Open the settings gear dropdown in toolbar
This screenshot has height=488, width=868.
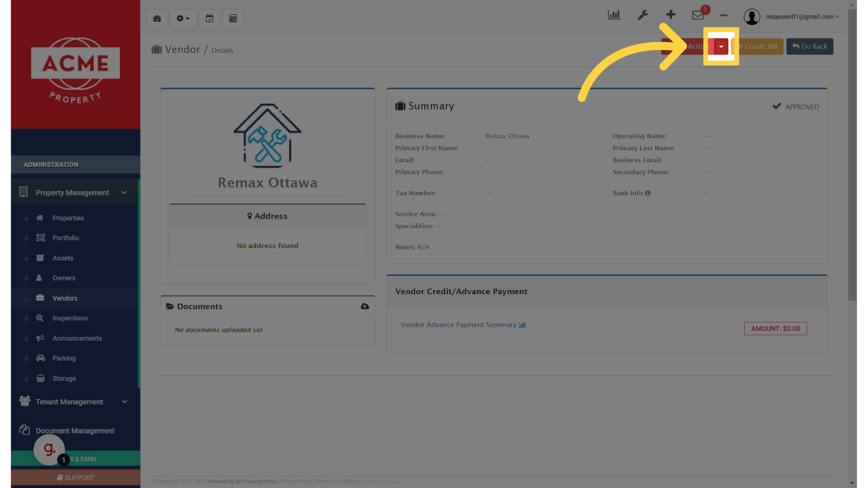[183, 19]
